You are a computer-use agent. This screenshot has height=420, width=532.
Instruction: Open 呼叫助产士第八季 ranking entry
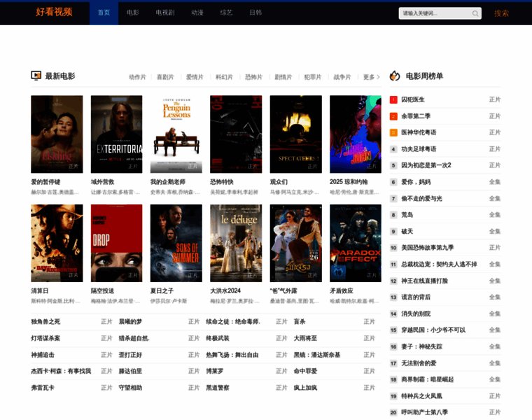point(424,412)
